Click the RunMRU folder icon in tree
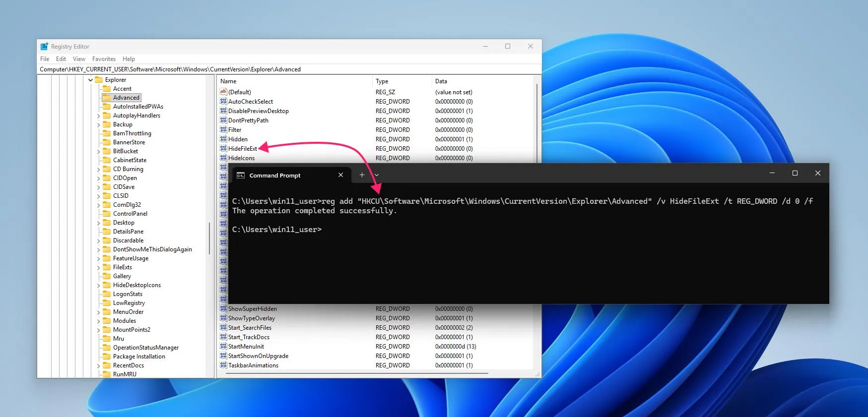868x417 pixels. click(x=107, y=374)
